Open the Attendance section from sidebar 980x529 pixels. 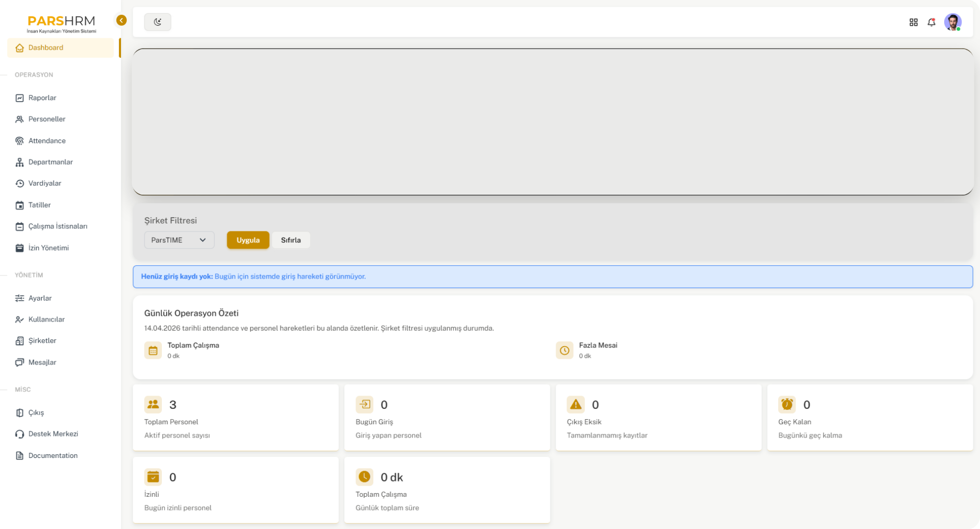(x=46, y=141)
